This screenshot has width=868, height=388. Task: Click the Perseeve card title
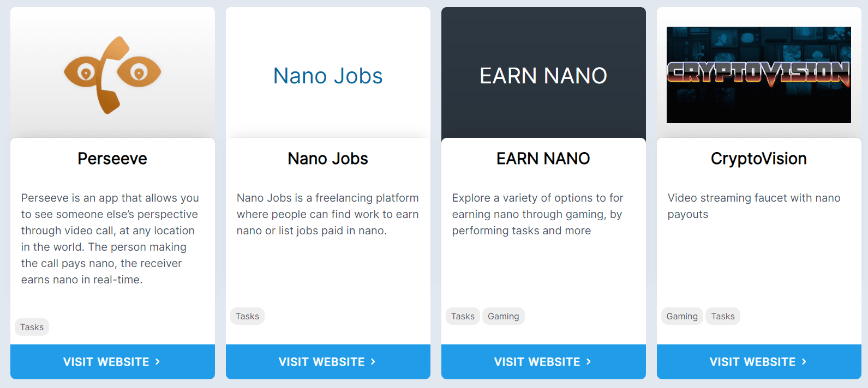coord(112,159)
